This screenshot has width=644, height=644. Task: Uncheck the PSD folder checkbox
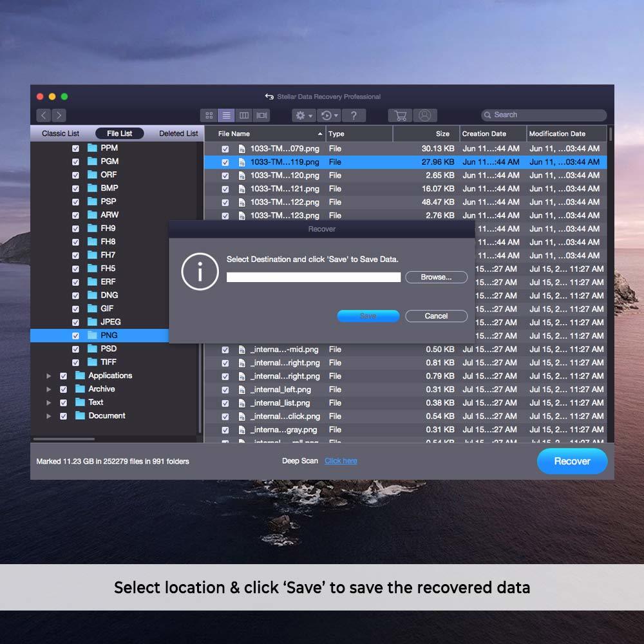[75, 349]
